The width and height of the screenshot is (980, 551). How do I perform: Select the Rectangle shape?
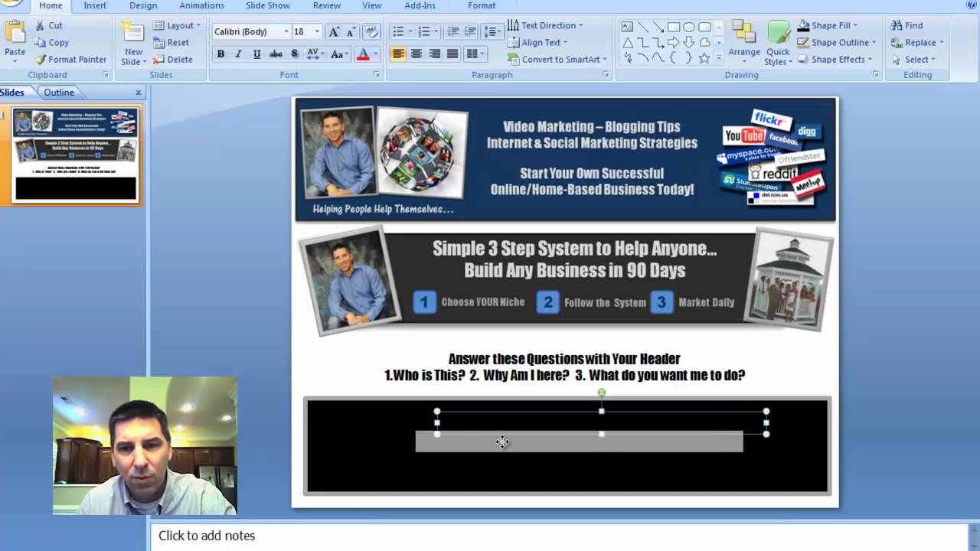673,27
